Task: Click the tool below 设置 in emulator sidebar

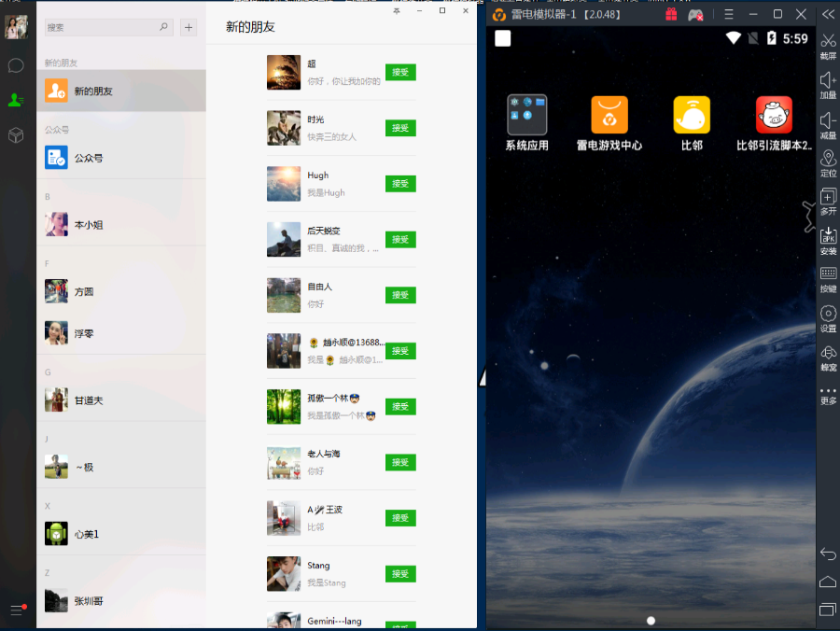Action: pyautogui.click(x=828, y=358)
